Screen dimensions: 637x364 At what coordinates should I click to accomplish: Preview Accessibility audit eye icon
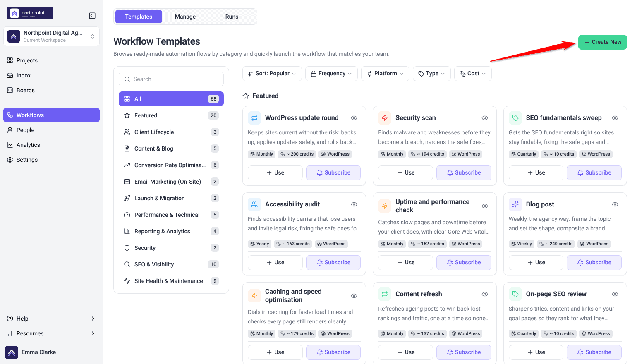[x=354, y=204]
